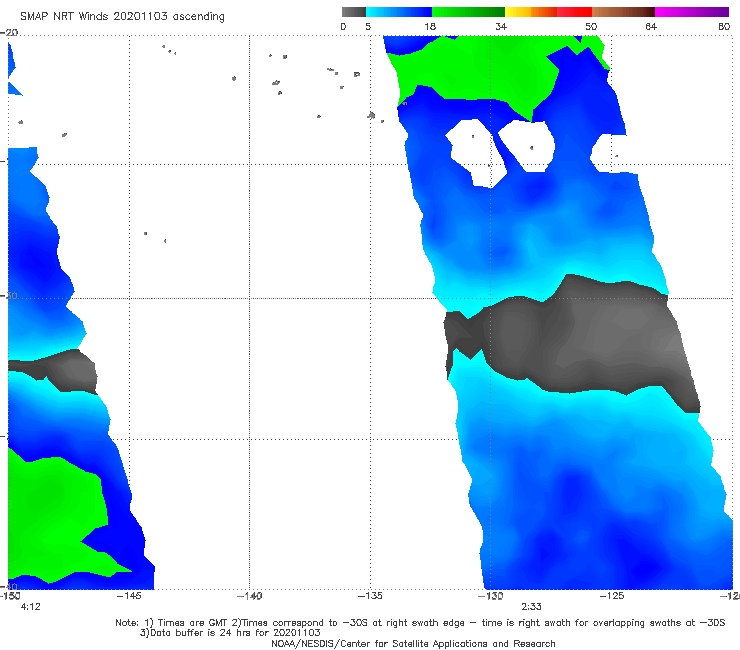Click the note line 'Times are GMT'
740x650 pixels.
coord(420,623)
